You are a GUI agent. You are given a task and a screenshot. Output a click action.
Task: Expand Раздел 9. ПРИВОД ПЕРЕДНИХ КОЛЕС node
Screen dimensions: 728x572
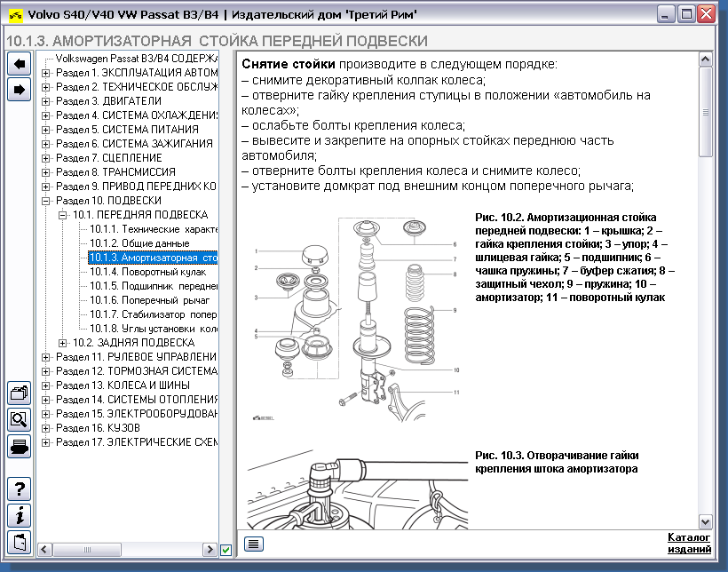pyautogui.click(x=45, y=187)
